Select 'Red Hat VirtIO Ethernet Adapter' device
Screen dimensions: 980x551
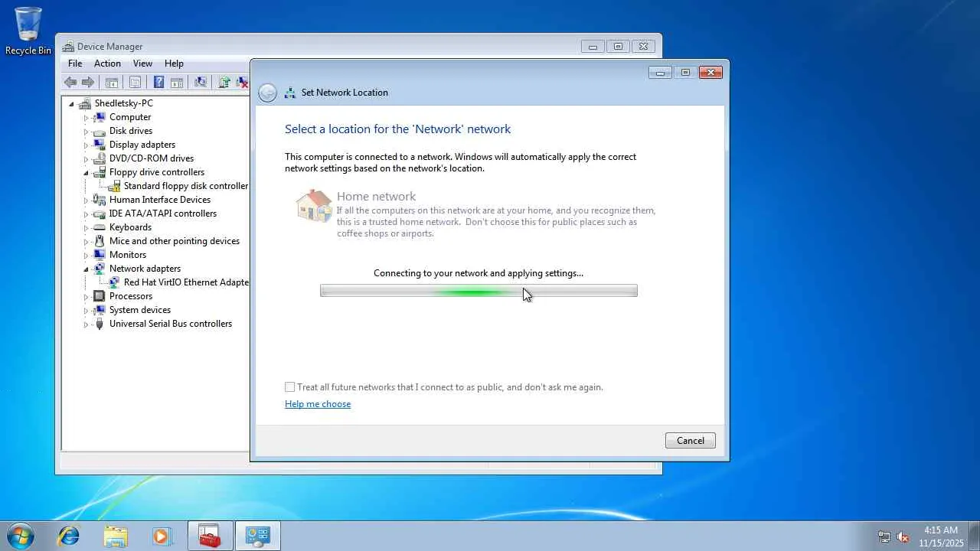187,282
